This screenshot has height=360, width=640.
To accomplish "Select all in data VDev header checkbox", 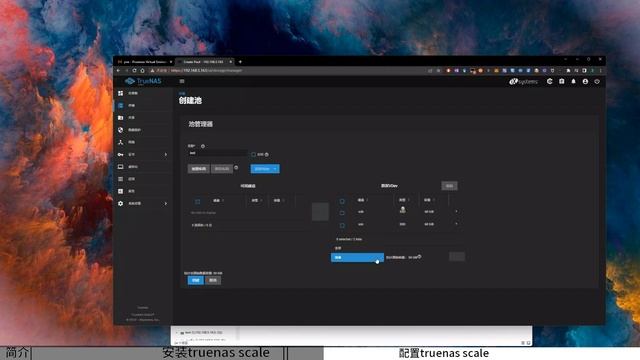I will click(342, 201).
